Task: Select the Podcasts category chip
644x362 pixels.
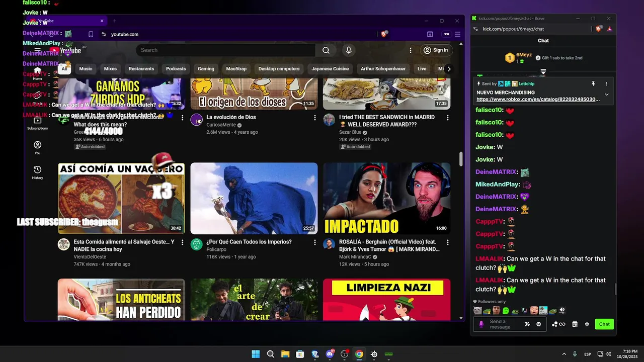Action: (176, 69)
